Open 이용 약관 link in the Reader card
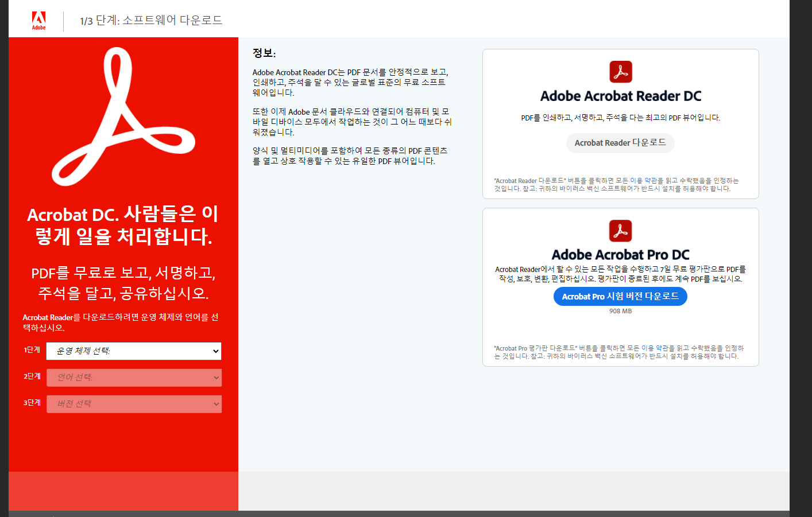This screenshot has height=517, width=812. pos(643,181)
